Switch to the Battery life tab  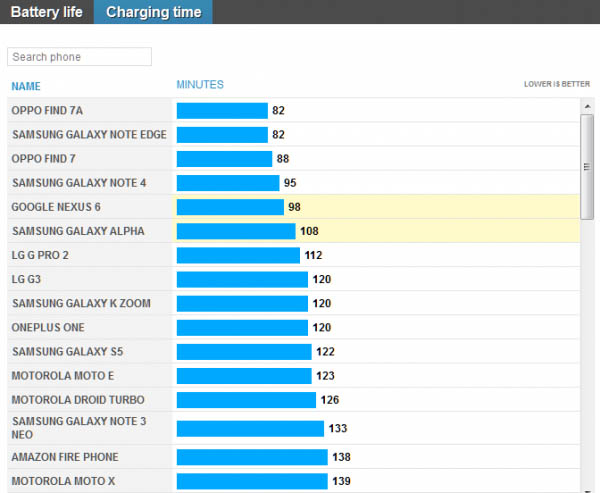click(x=47, y=12)
